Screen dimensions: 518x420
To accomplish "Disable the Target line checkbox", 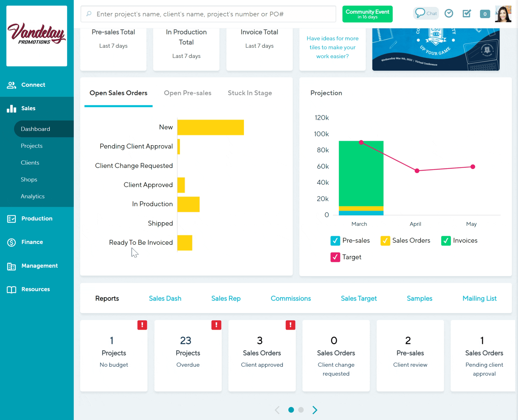I will click(x=335, y=257).
